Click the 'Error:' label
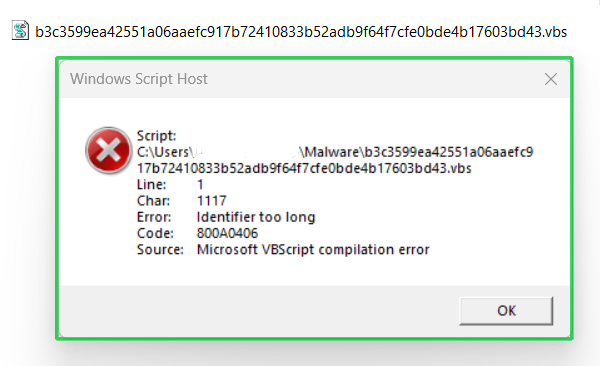 [x=154, y=217]
